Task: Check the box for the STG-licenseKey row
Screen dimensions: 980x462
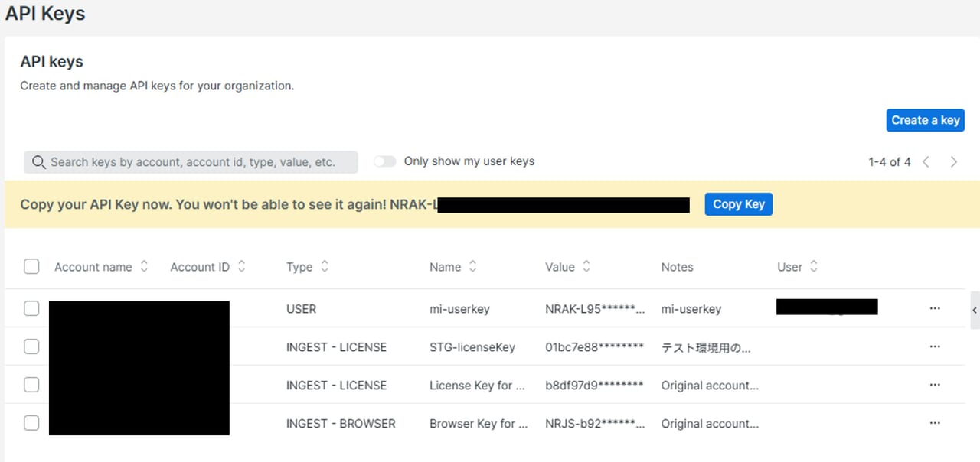Action: [x=31, y=346]
